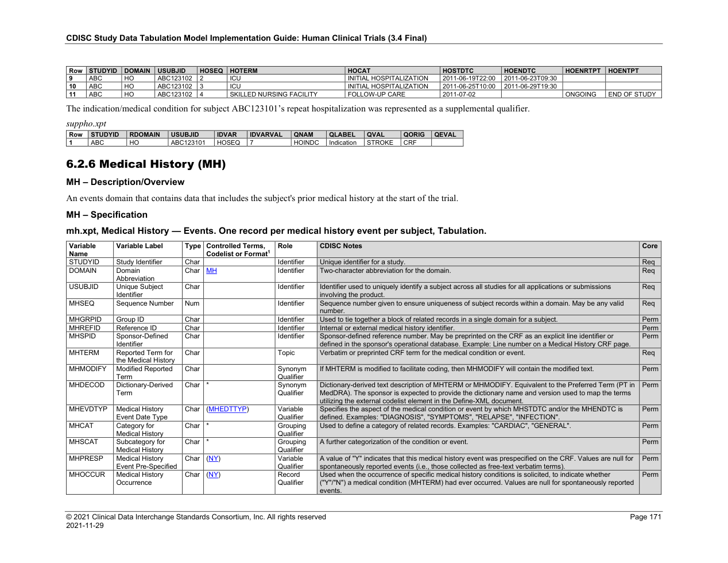Click the '2021-11-29' date in the footer
728x563 pixels.
pos(85,526)
